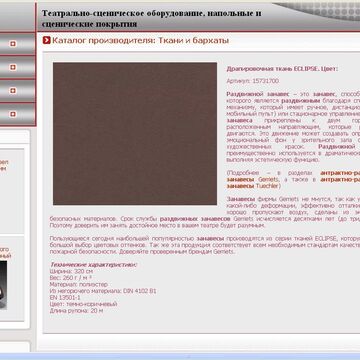Open the orange link before 'занавесы Gerriets'
The height and width of the screenshot is (360, 360).
click(340, 173)
